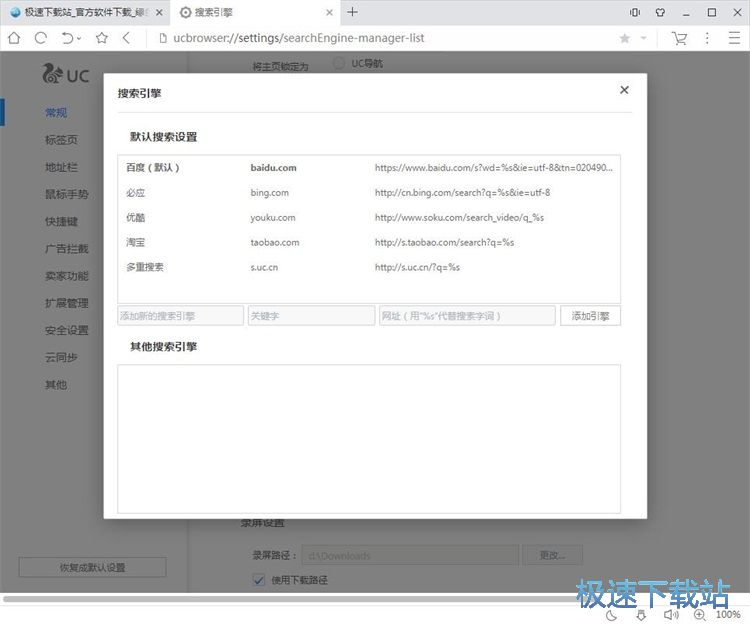Open the vertical three-dot menu
Screen dimensions: 750x624
pos(707,38)
